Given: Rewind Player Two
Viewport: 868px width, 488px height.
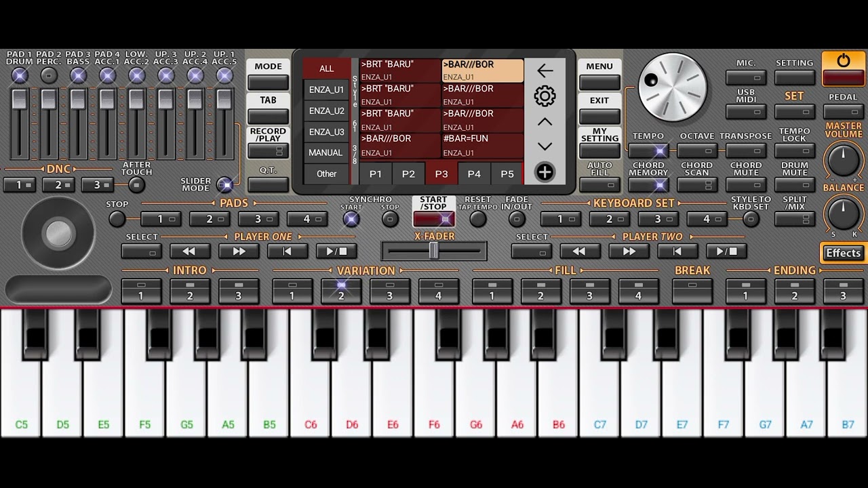Looking at the screenshot, I should (580, 251).
